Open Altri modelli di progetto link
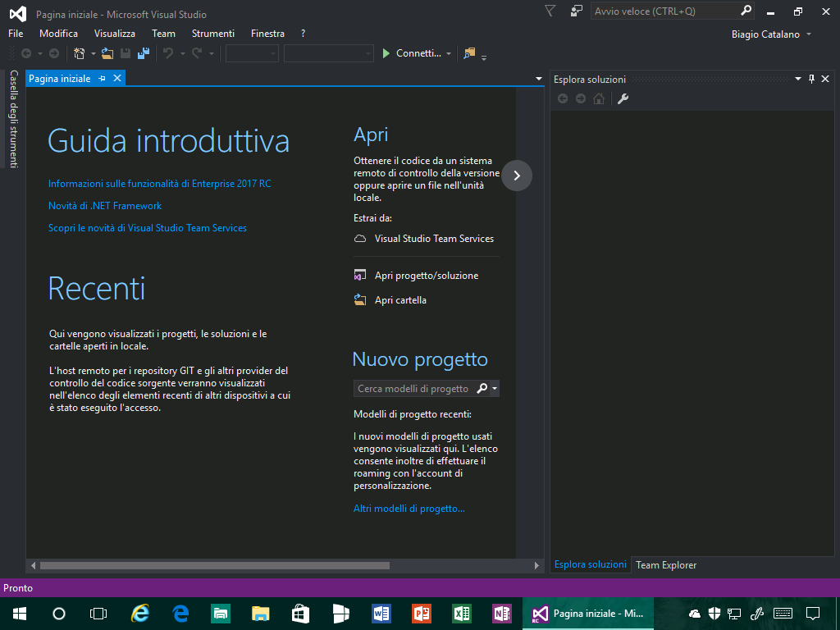Viewport: 840px width, 630px height. (409, 509)
